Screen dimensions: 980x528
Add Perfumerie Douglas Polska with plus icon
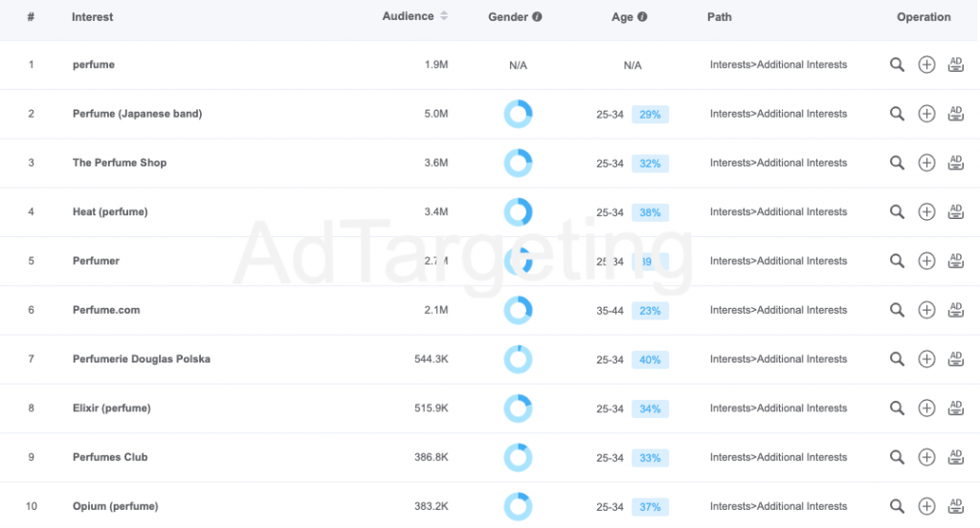point(926,359)
